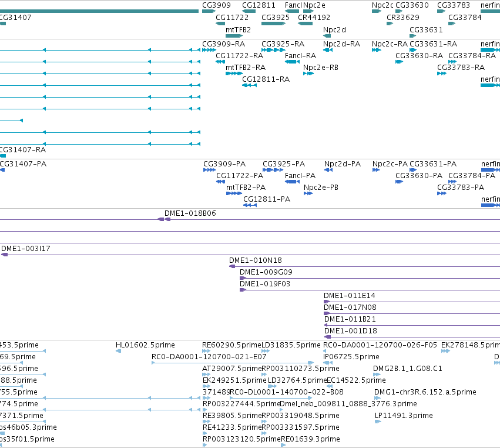Click BAC clone DME1-018B06

[190, 213]
